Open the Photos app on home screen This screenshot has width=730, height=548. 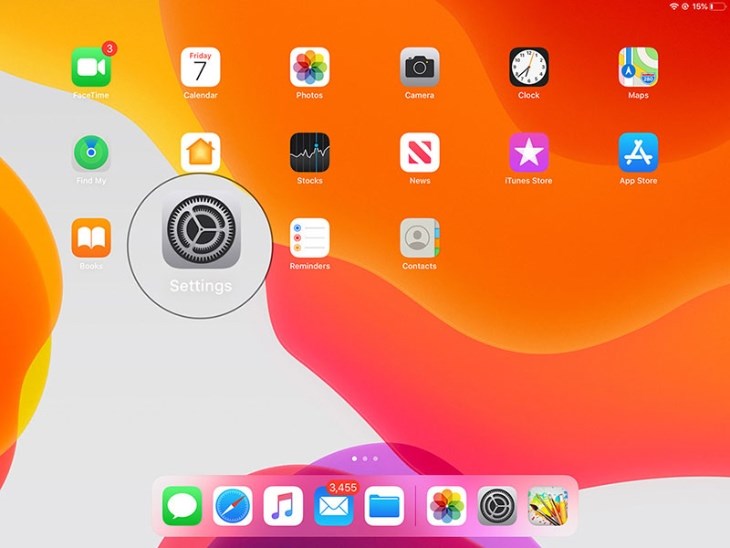coord(310,67)
